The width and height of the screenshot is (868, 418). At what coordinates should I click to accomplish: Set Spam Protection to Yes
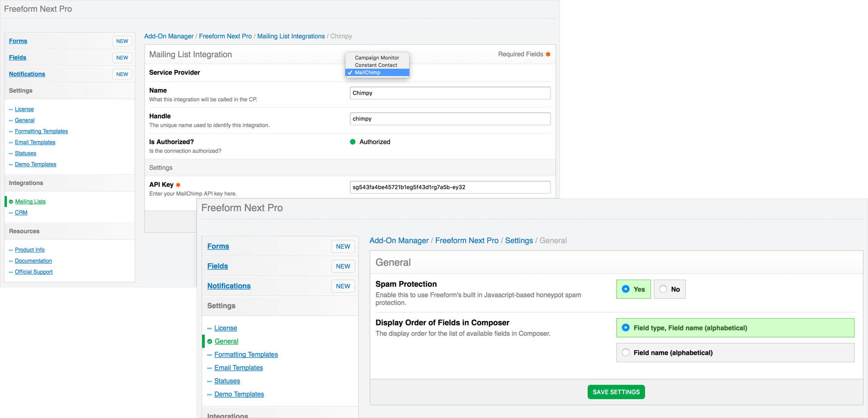633,289
